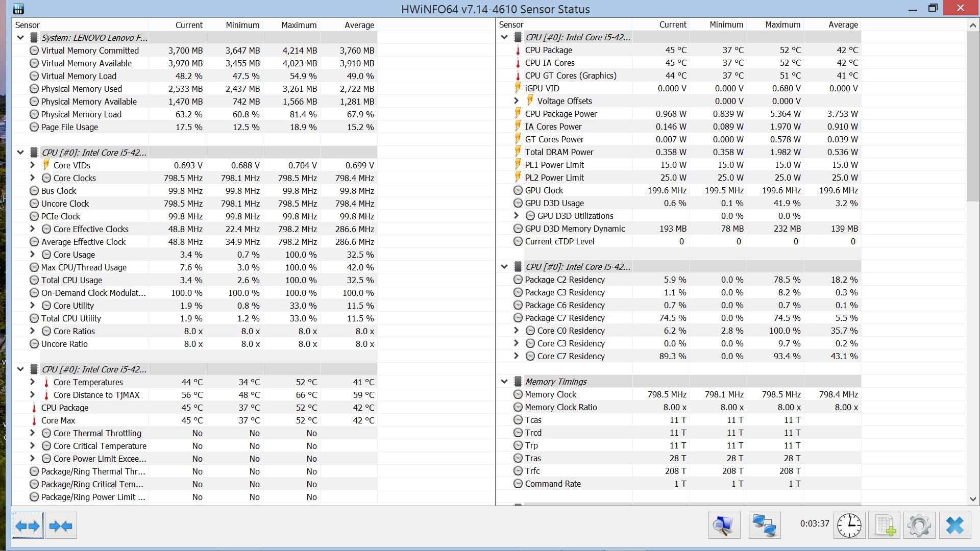Screen dimensions: 980x551
Task: Select the Total CPU Usage row
Action: click(x=194, y=280)
